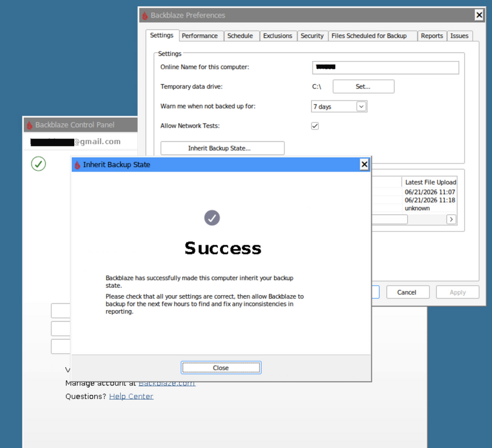Viewport: 492px width, 448px height.
Task: Select the unknown upload entry
Action: 417,208
